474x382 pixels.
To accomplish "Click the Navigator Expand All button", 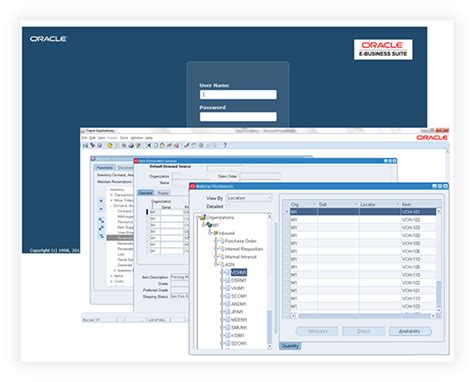I will pyautogui.click(x=101, y=228).
